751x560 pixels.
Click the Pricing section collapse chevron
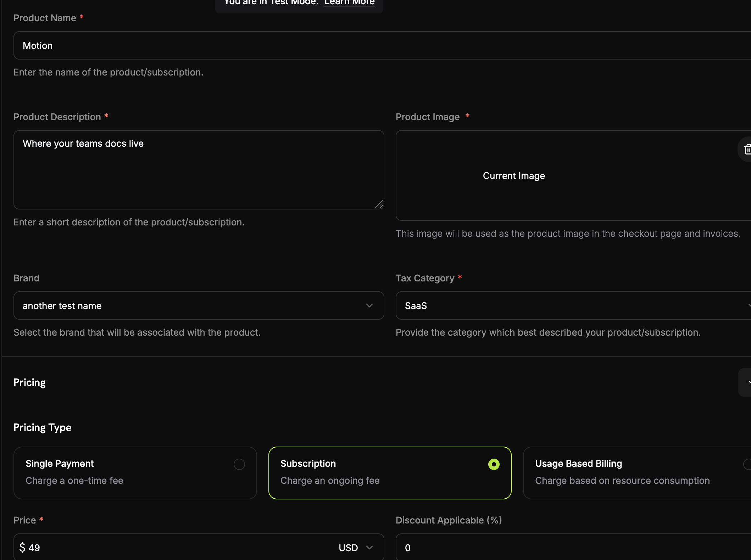coord(749,382)
